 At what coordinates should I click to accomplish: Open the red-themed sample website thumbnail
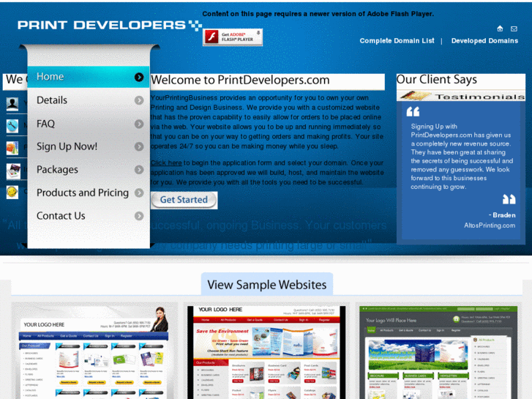[266, 351]
